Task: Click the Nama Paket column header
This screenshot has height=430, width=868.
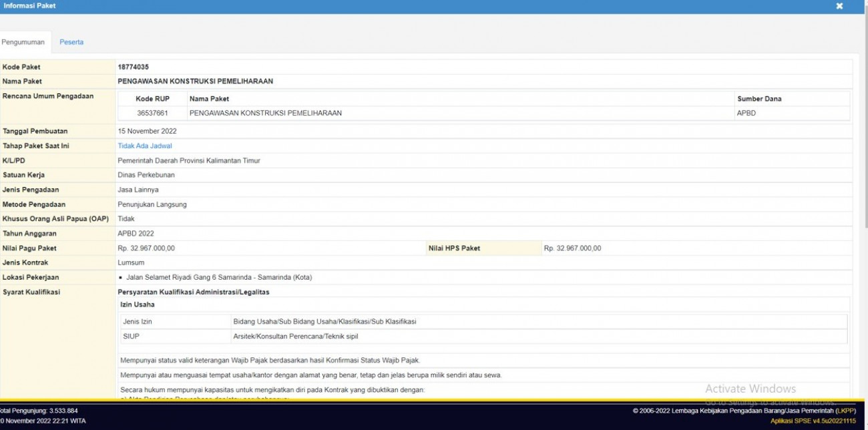Action: (x=209, y=99)
